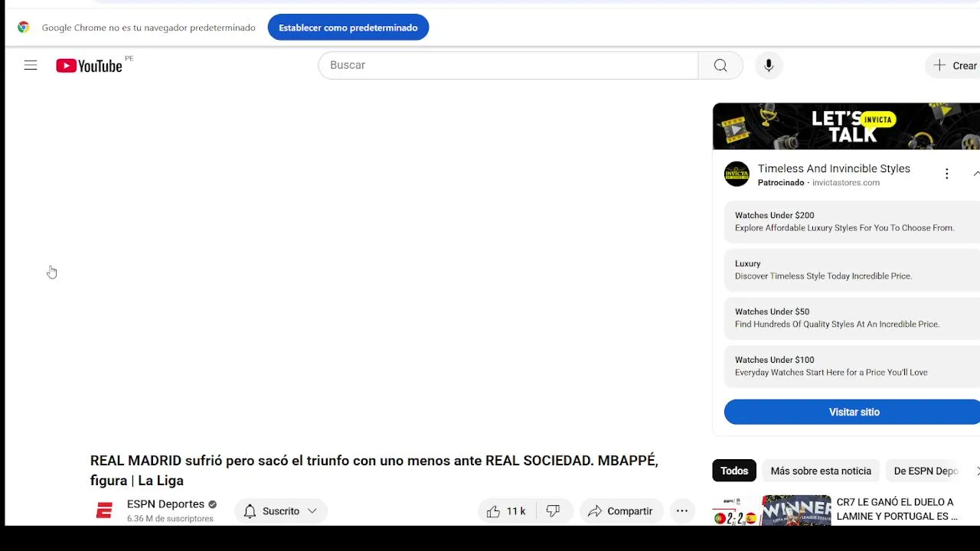
Task: Share the video using Compartir
Action: 621,511
